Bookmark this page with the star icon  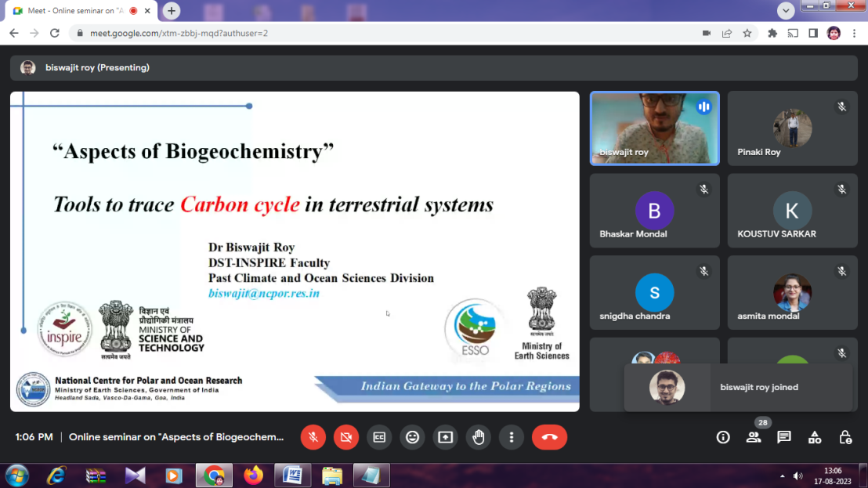click(747, 33)
